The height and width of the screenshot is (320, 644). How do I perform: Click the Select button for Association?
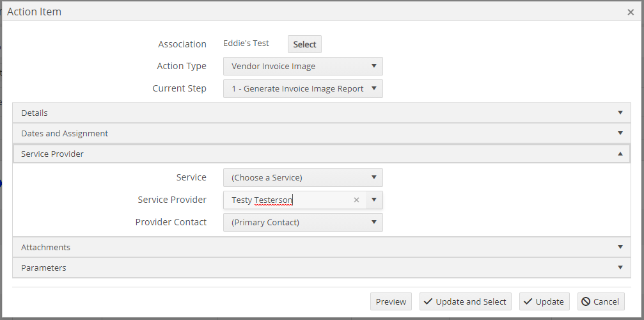305,44
